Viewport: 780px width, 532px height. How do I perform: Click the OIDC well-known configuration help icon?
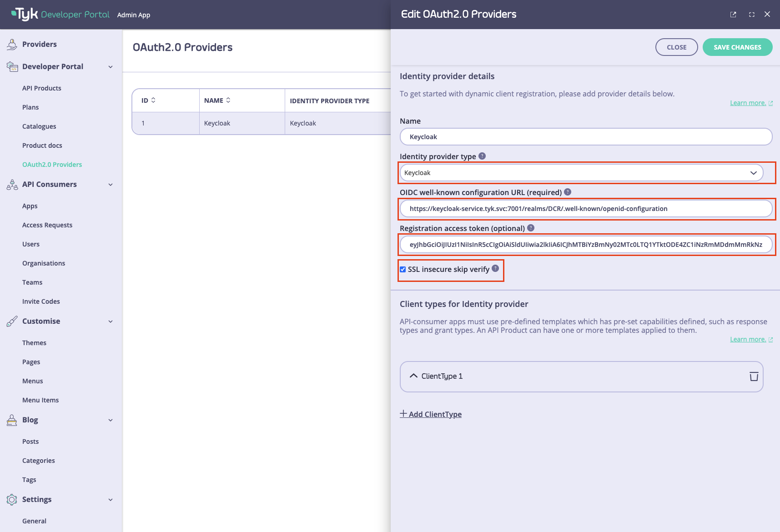pos(567,192)
